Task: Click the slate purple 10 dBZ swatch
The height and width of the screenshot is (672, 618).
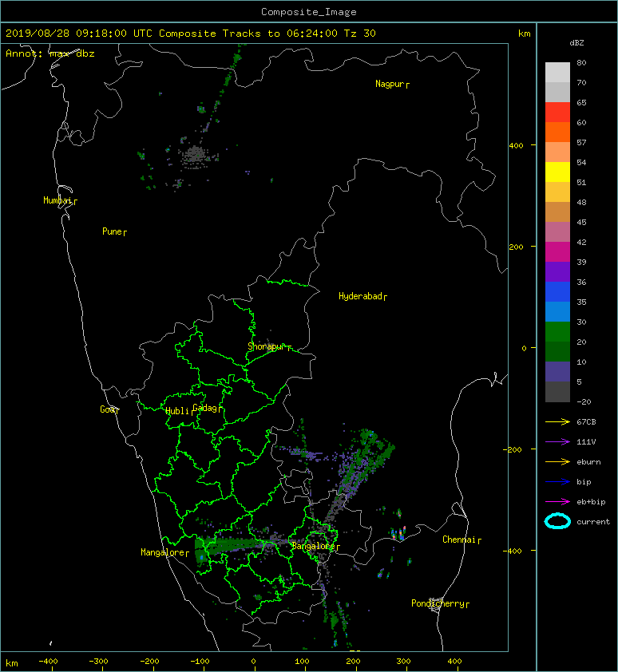Action: [x=557, y=372]
